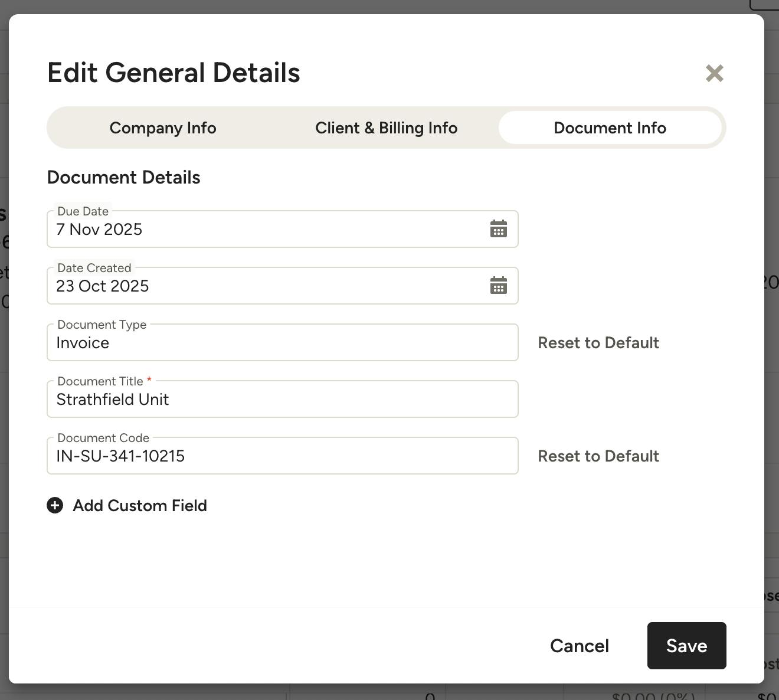Cancel editing general details
779x700 pixels.
pos(580,646)
